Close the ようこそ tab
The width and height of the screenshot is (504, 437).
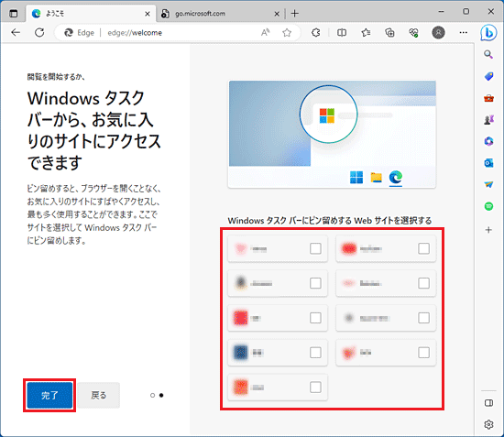point(148,14)
